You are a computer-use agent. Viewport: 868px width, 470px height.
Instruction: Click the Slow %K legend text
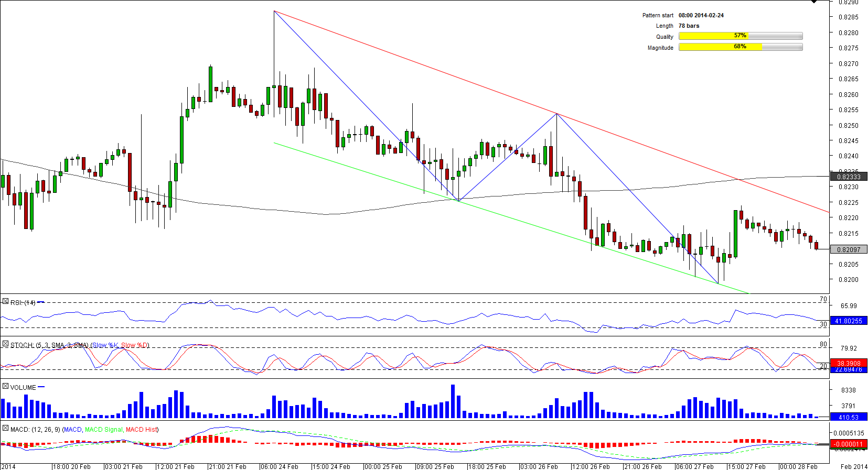click(105, 345)
